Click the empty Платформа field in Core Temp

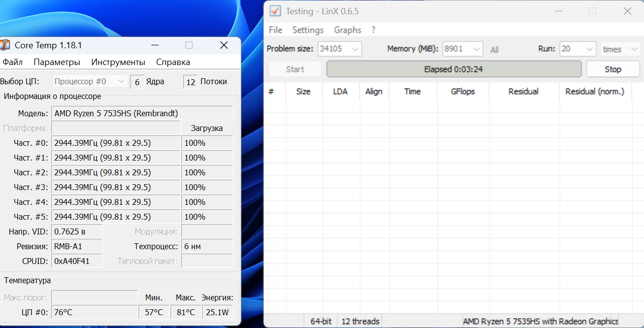click(x=116, y=128)
